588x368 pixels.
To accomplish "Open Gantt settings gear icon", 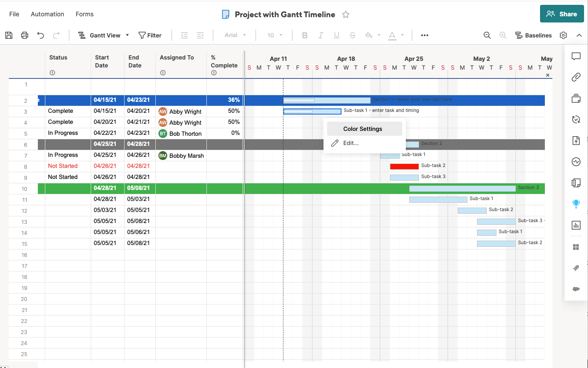I will [x=563, y=35].
